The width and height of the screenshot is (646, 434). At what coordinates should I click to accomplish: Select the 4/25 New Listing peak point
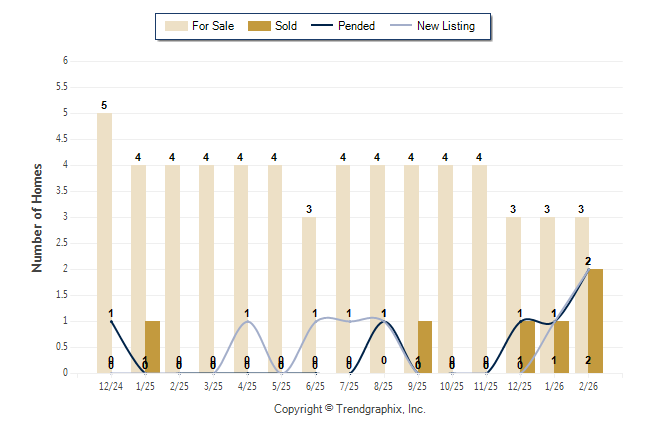pos(247,321)
